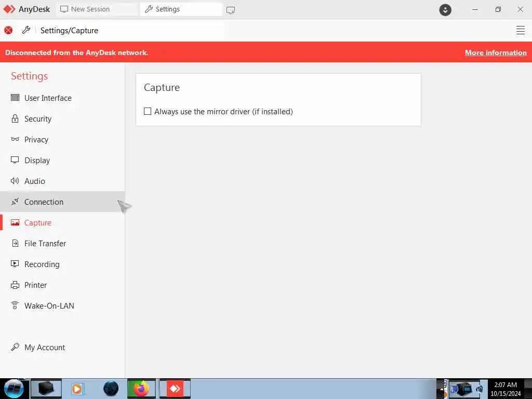
Task: Open My Account settings
Action: coord(62,347)
